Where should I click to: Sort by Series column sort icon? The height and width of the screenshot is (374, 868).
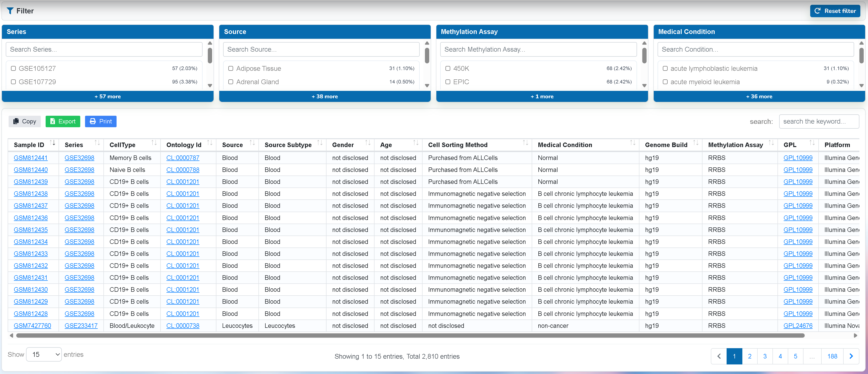97,143
